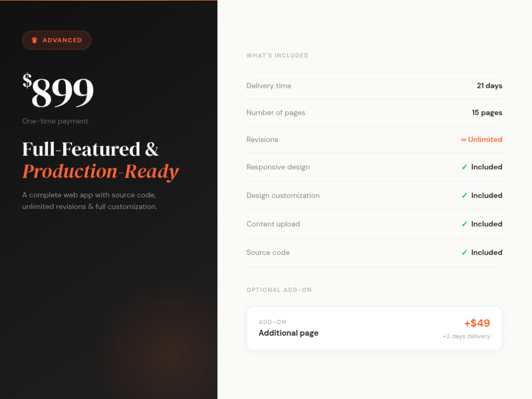Click 'Included' in the Source code row

click(487, 252)
